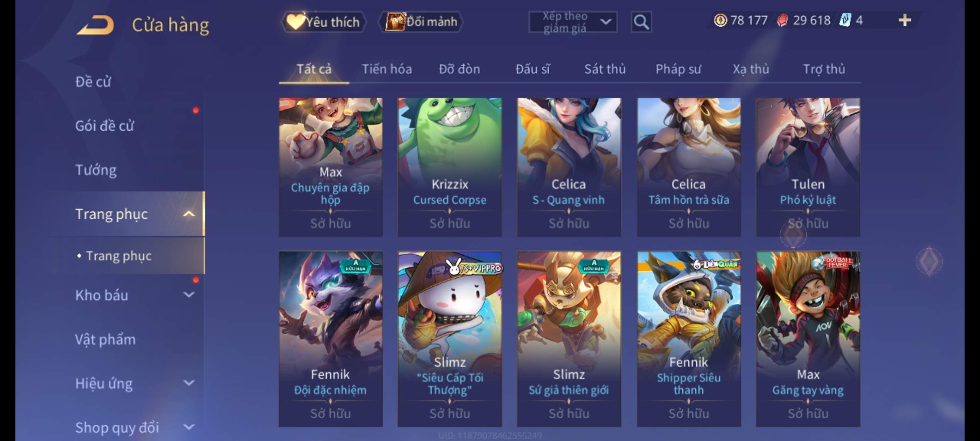
Task: Switch to the Sát thủ tab
Action: click(605, 69)
